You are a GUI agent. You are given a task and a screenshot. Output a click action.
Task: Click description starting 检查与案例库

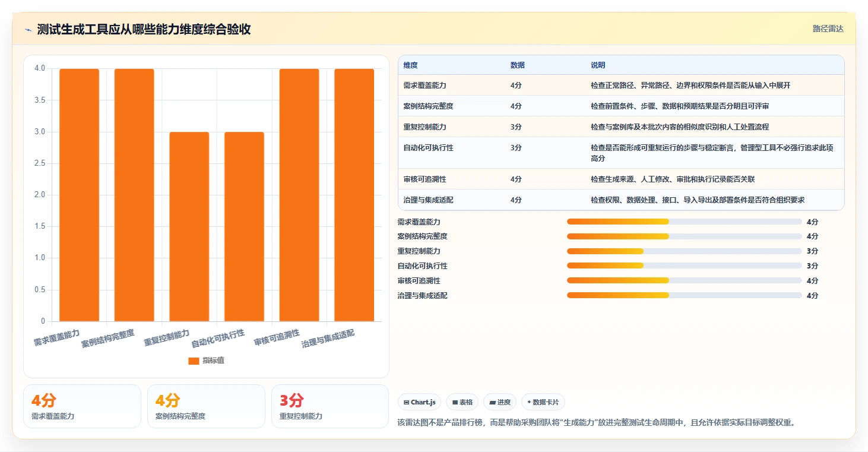680,127
